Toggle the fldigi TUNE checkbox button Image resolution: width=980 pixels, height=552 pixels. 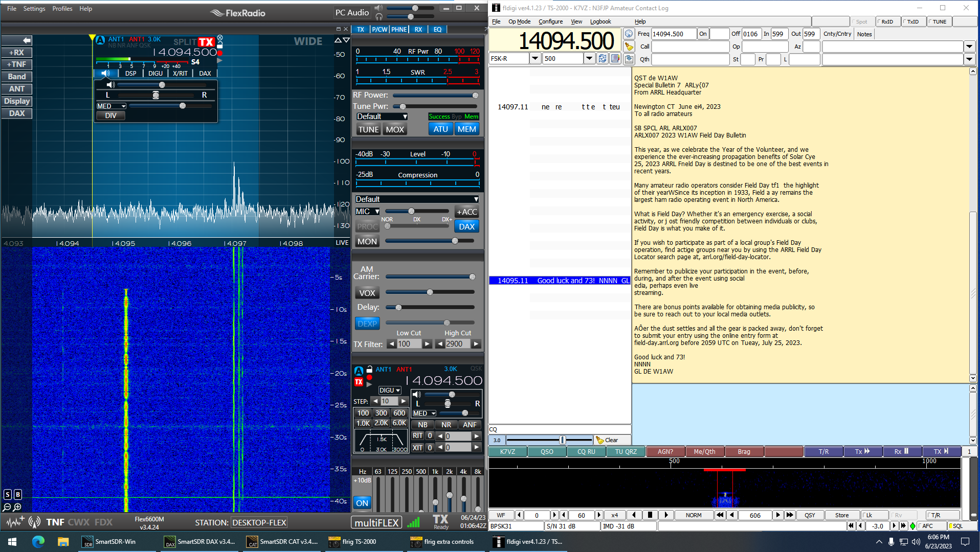point(940,21)
